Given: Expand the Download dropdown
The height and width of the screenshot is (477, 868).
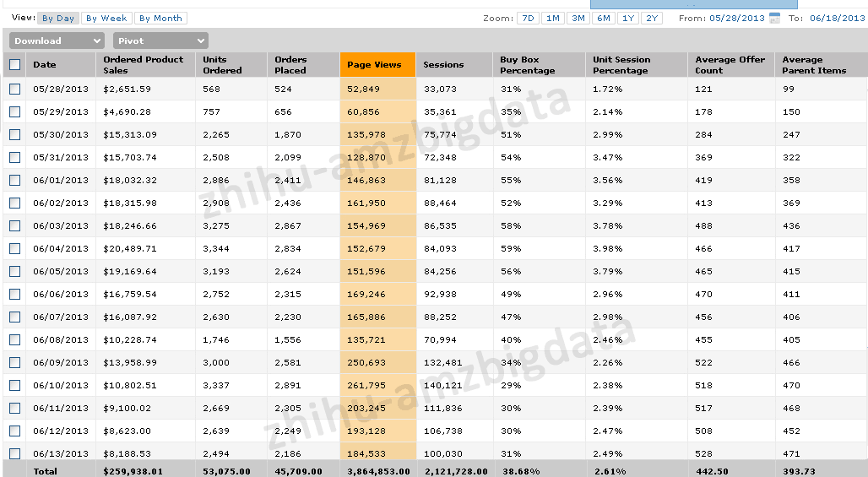Looking at the screenshot, I should tap(57, 41).
